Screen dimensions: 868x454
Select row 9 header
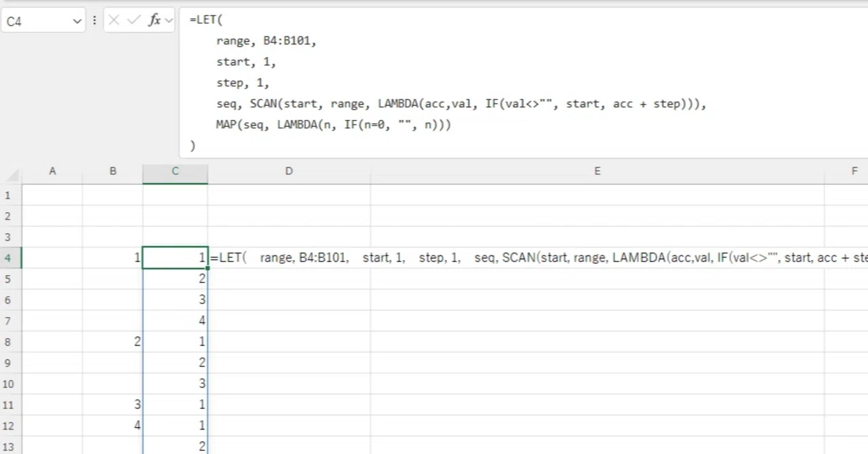(x=11, y=363)
